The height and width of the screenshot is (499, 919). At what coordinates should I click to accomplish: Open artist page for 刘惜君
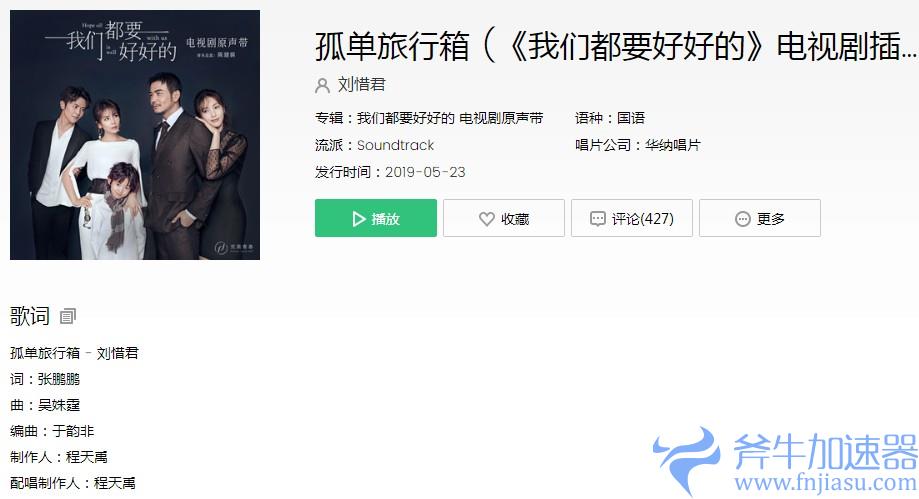click(362, 84)
